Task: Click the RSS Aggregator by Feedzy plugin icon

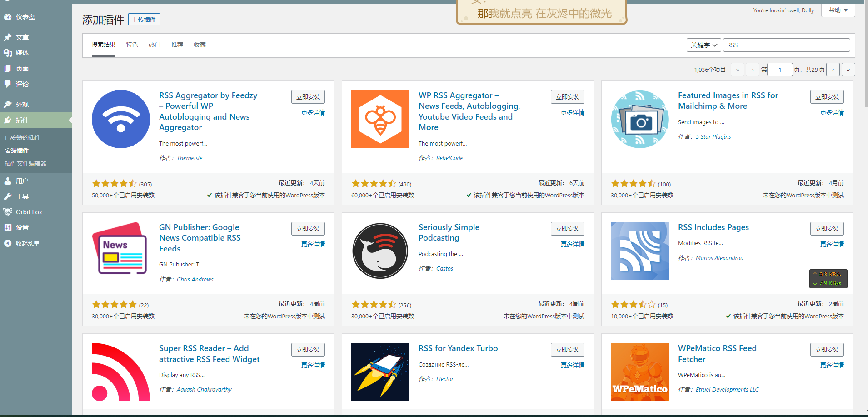Action: coord(121,119)
